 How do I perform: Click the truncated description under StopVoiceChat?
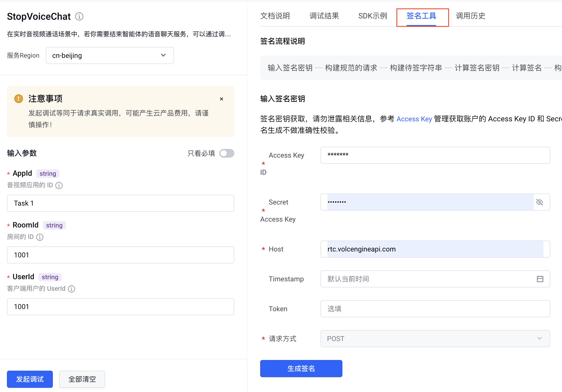(119, 34)
